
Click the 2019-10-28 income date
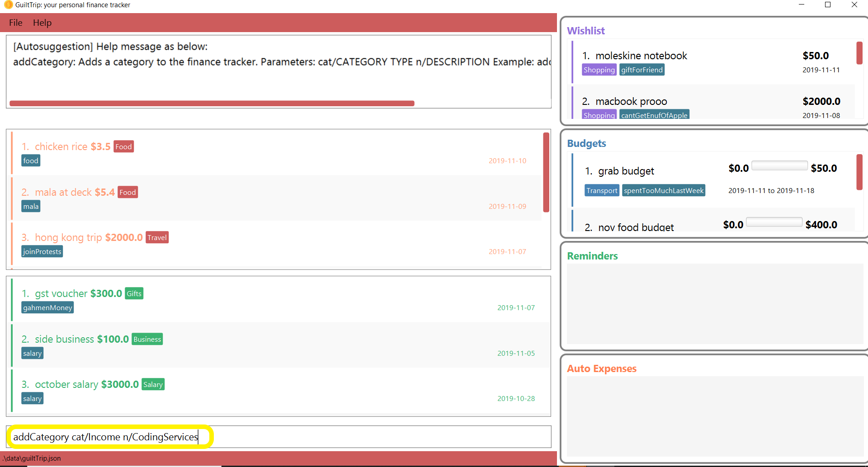[516, 398]
